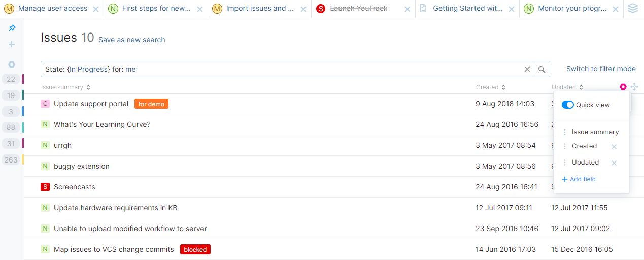Click the plus icon in left sidebar
The height and width of the screenshot is (260, 644).
pos(12,44)
